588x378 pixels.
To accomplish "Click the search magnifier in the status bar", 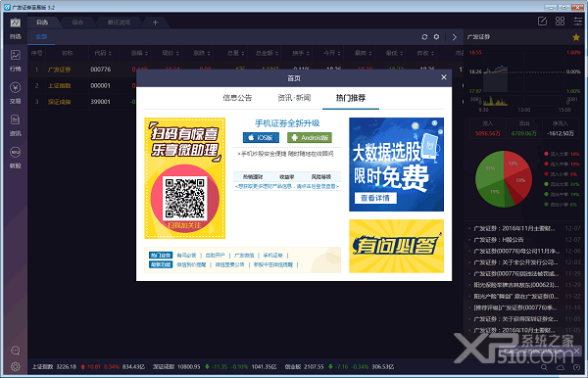I will coord(544,367).
